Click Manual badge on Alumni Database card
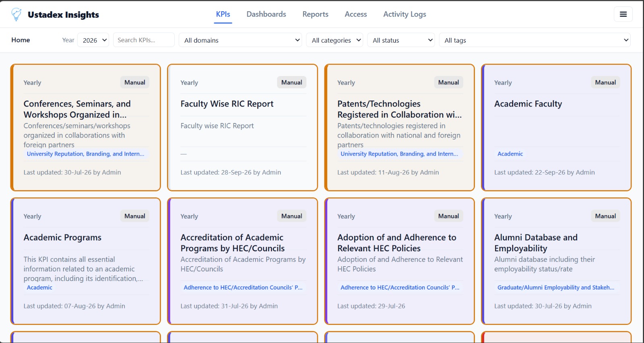This screenshot has height=343, width=644. (605, 216)
